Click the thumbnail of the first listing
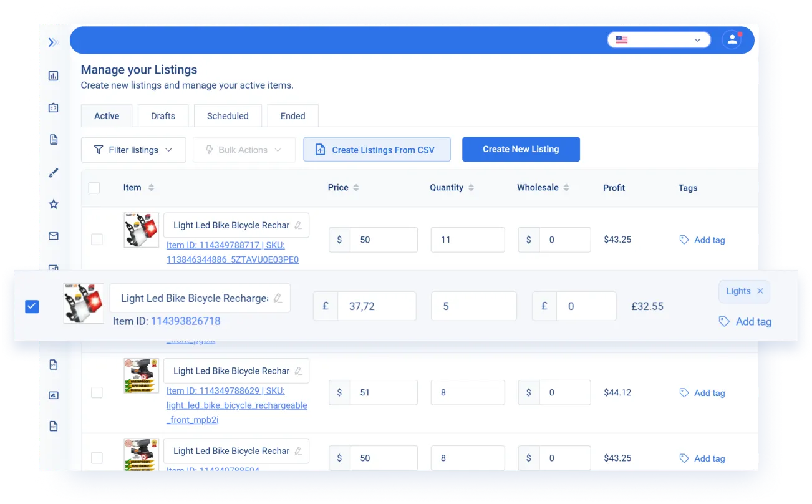Screen dimensions: 812x504 point(142,230)
